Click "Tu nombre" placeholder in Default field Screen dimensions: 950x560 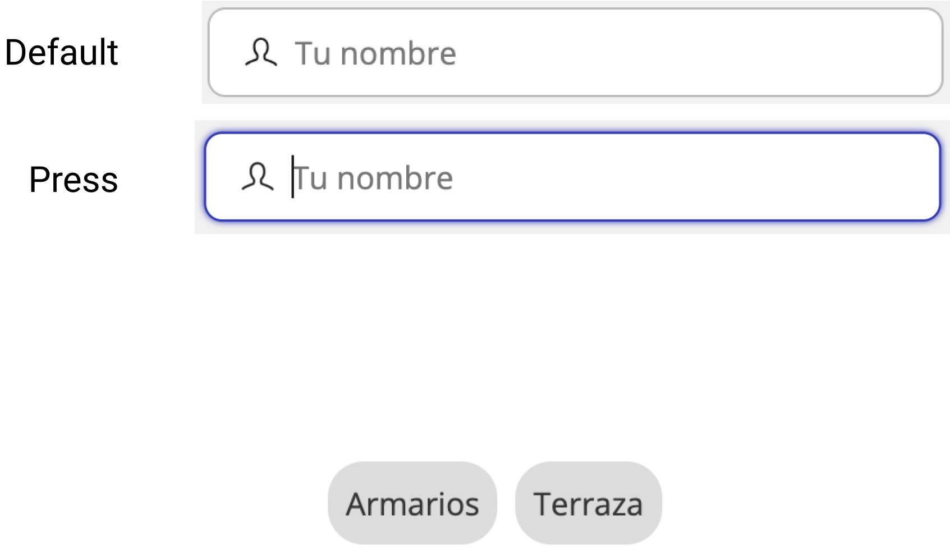[x=375, y=54]
